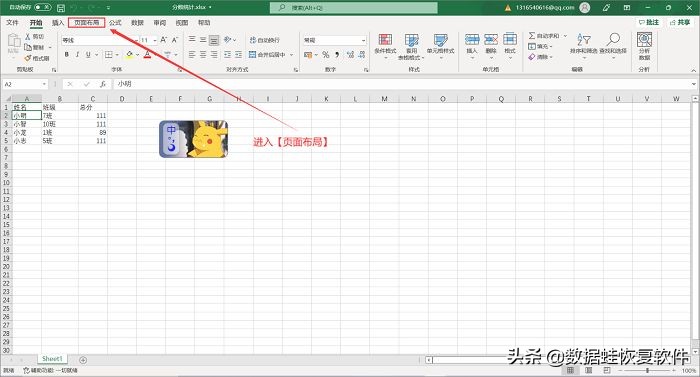This screenshot has height=377, width=700.
Task: Open Format as Table (套用表格格式)
Action: pos(412,46)
